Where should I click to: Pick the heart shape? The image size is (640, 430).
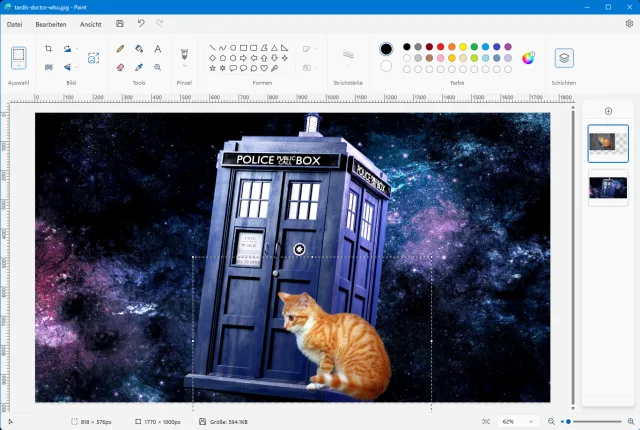264,68
